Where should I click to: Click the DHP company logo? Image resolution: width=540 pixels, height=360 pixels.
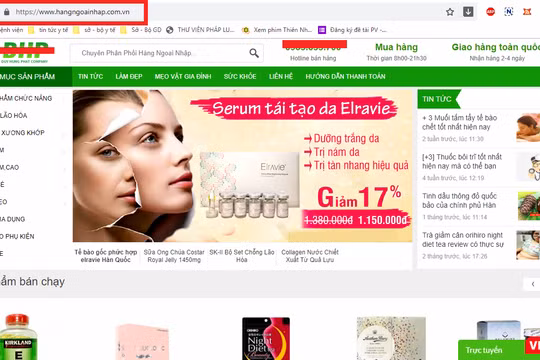(25, 52)
